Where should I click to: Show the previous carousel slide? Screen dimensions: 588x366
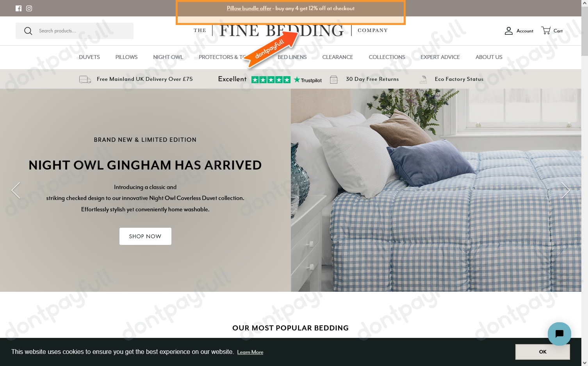coord(16,190)
